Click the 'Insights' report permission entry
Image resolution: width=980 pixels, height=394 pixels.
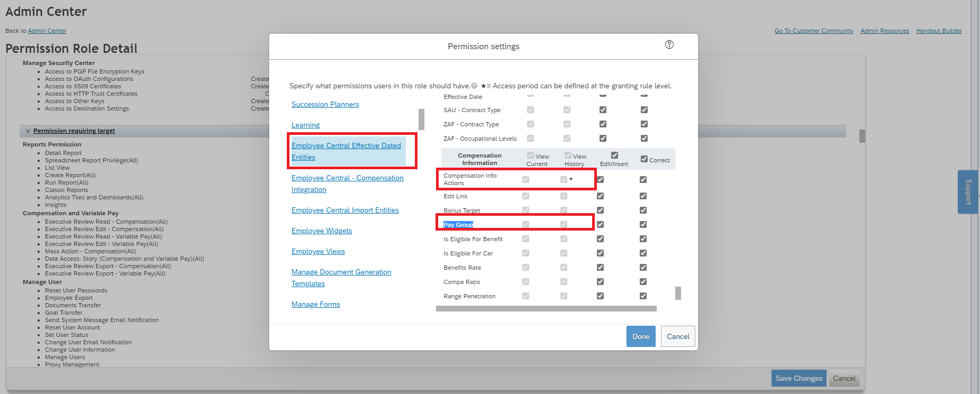56,205
